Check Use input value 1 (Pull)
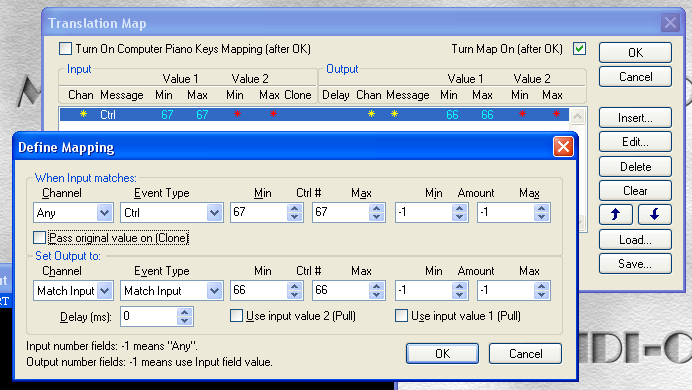Viewport: 692px width, 390px height. (x=401, y=316)
